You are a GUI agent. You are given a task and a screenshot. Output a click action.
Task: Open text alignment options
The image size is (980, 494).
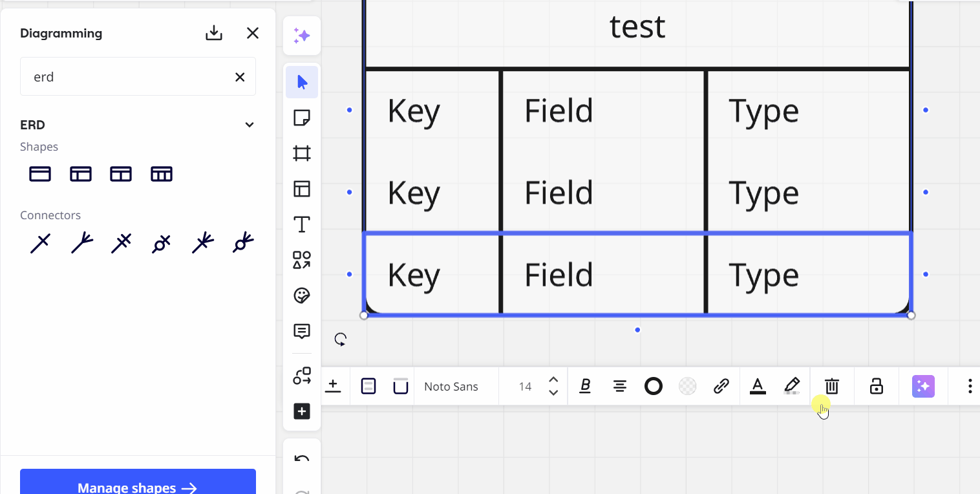619,386
